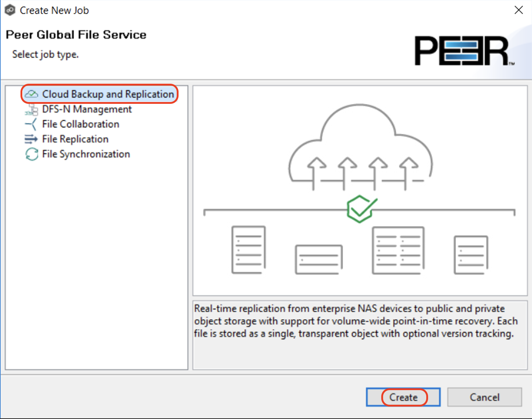Select the DFS-N Management job type

tap(87, 109)
